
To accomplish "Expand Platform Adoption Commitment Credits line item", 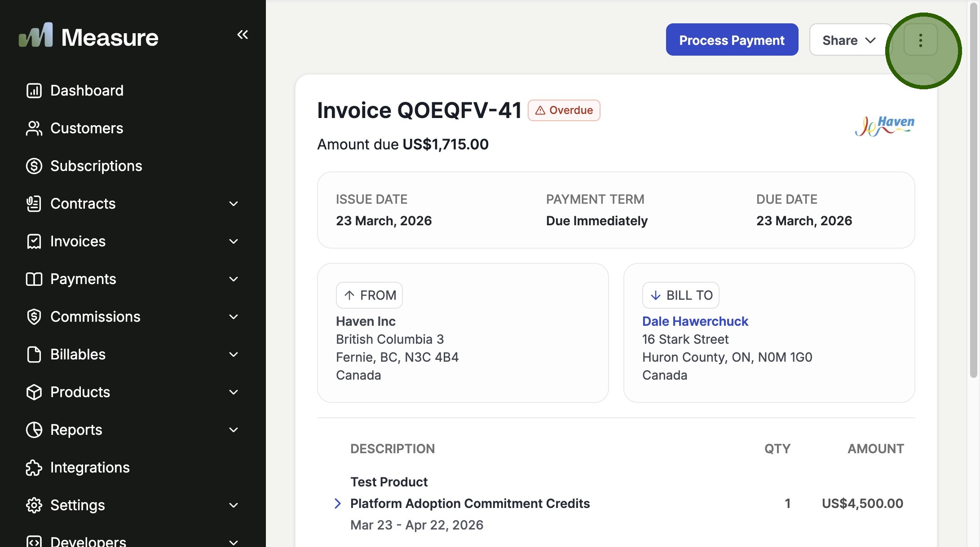I will [x=338, y=503].
